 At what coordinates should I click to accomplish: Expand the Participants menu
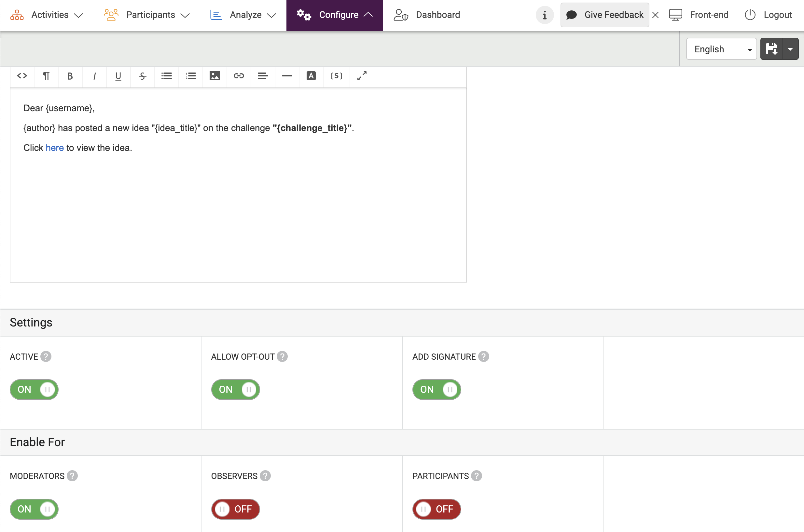147,15
